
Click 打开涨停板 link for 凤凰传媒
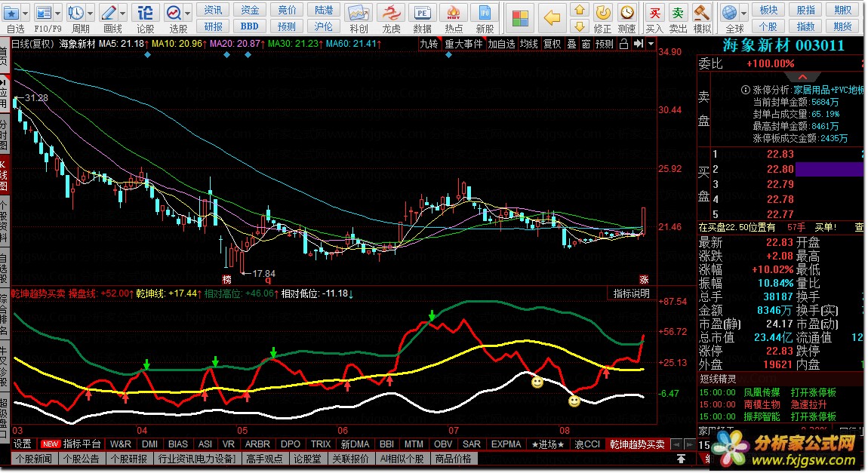[813, 393]
